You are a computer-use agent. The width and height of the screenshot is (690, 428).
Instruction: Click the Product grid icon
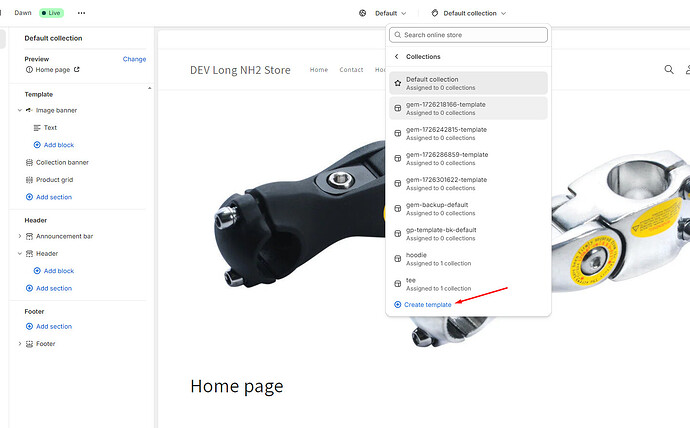coord(29,179)
